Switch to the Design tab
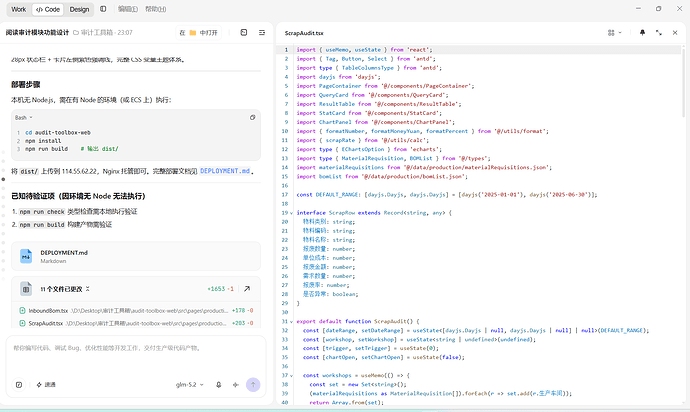This screenshot has height=412, width=690. click(x=79, y=9)
